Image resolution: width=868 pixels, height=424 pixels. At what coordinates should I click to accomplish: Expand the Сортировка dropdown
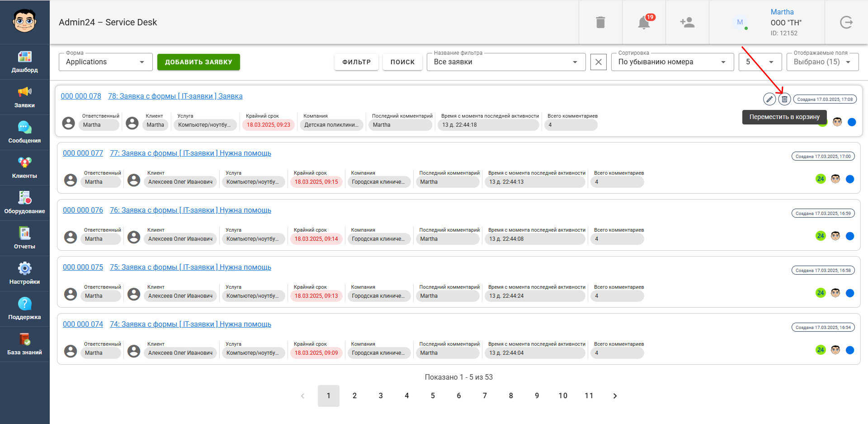(x=672, y=62)
